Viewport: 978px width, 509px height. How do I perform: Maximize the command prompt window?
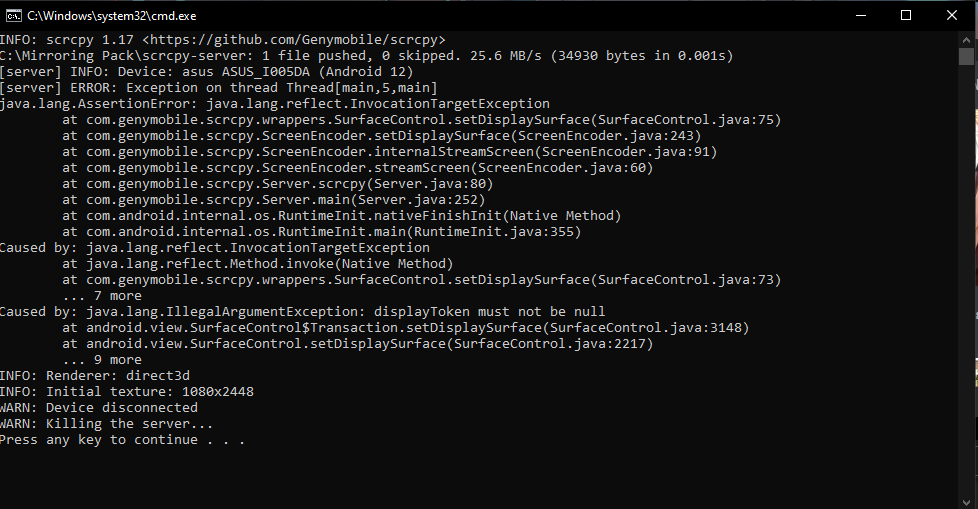click(x=906, y=15)
